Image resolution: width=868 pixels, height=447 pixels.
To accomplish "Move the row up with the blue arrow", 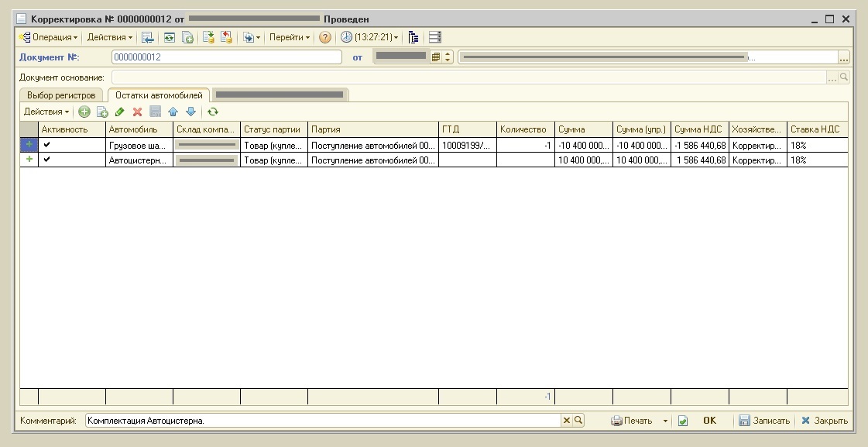I will 173,112.
